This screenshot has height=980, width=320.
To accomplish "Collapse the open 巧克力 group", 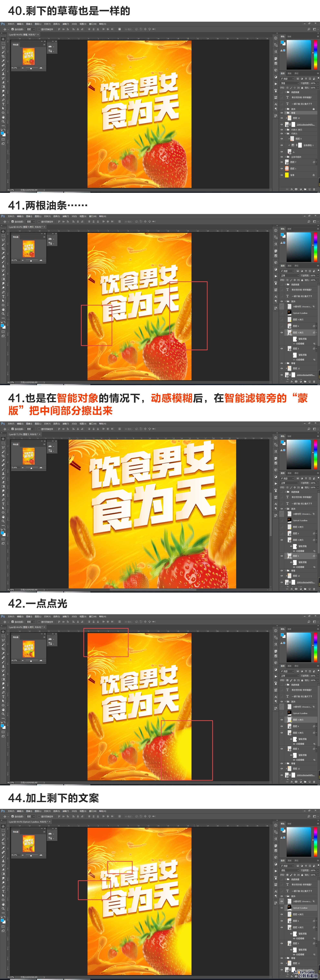I will pos(285,133).
